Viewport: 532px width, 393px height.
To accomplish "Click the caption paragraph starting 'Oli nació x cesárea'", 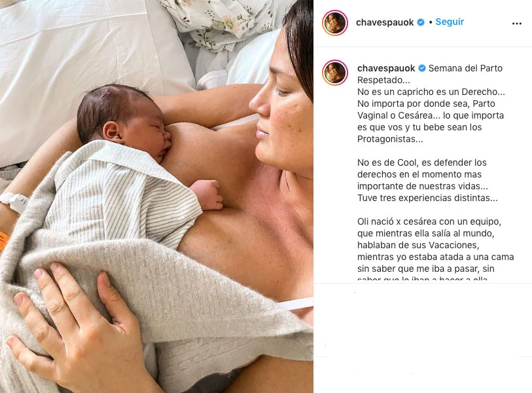I will (x=436, y=245).
